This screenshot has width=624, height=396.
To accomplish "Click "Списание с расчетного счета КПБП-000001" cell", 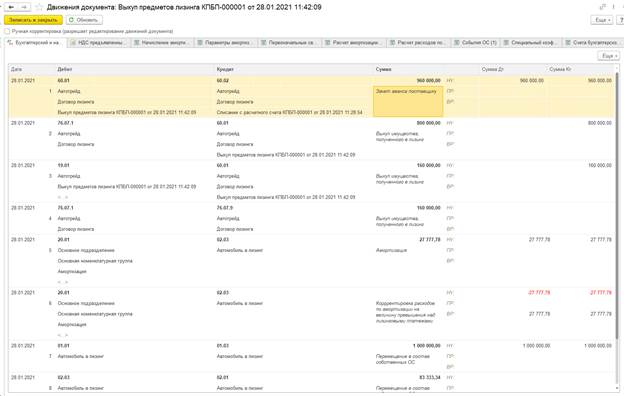I will (x=290, y=113).
